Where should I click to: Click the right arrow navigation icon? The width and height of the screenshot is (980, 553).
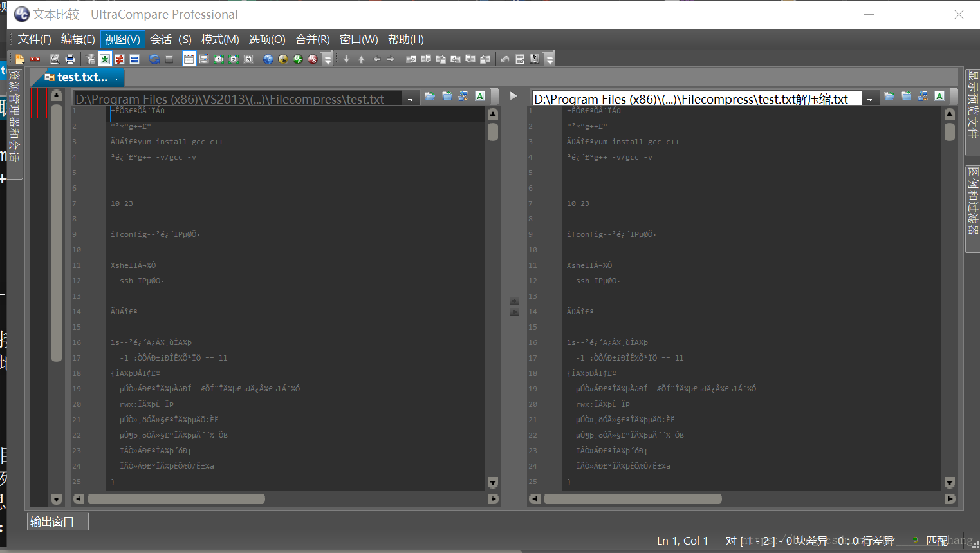[391, 59]
